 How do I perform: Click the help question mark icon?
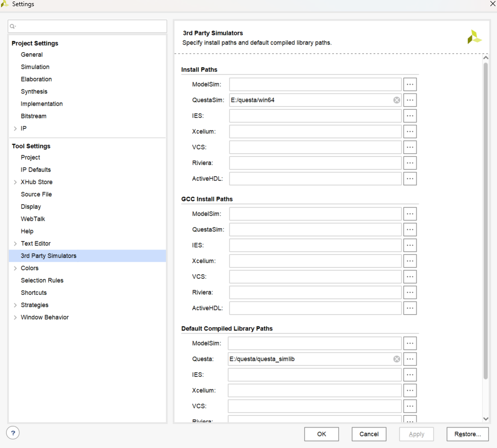pyautogui.click(x=13, y=433)
